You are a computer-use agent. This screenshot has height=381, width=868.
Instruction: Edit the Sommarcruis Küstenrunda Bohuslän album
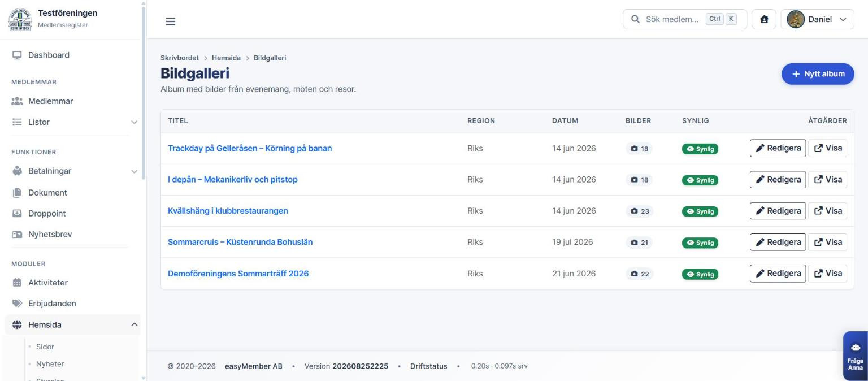778,242
